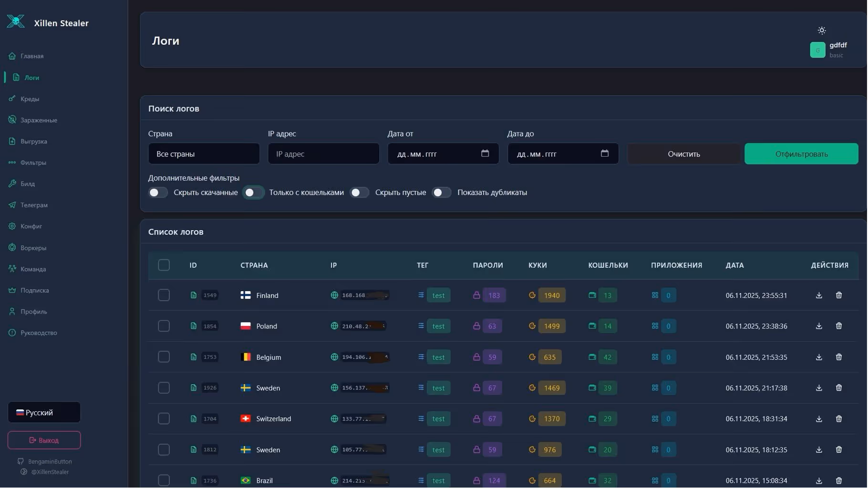Download the Finland log via download icon
Screen dimensions: 868x488
click(819, 295)
